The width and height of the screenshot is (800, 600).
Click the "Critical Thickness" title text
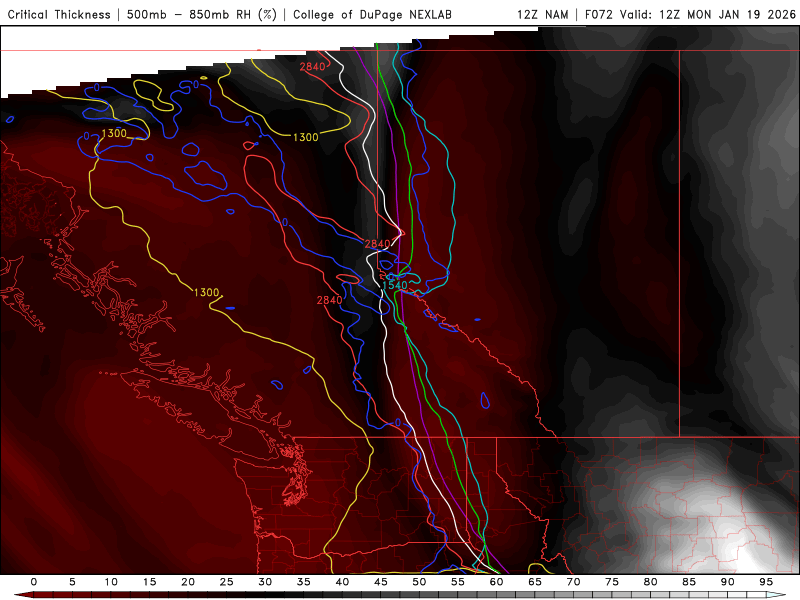[x=59, y=15]
